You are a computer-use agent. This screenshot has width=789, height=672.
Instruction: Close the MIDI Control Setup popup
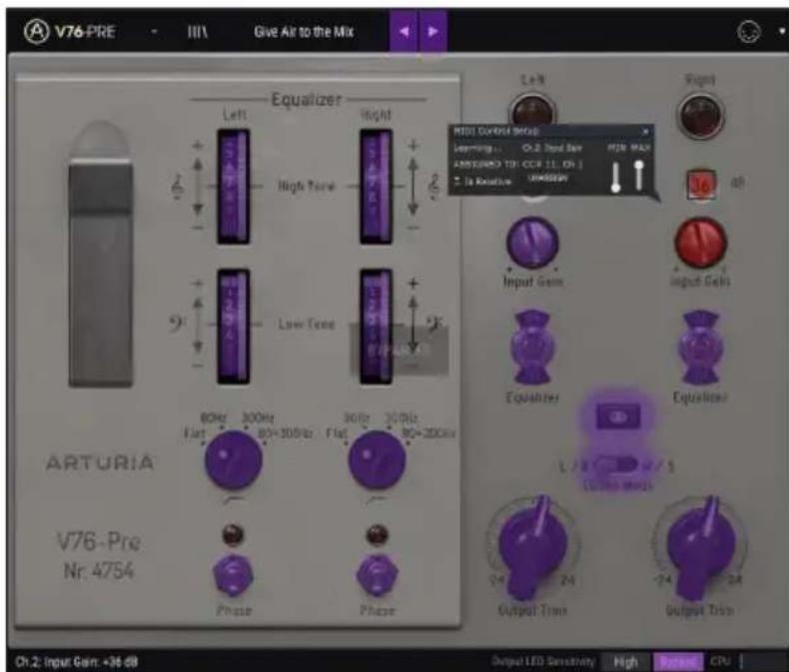(x=645, y=132)
